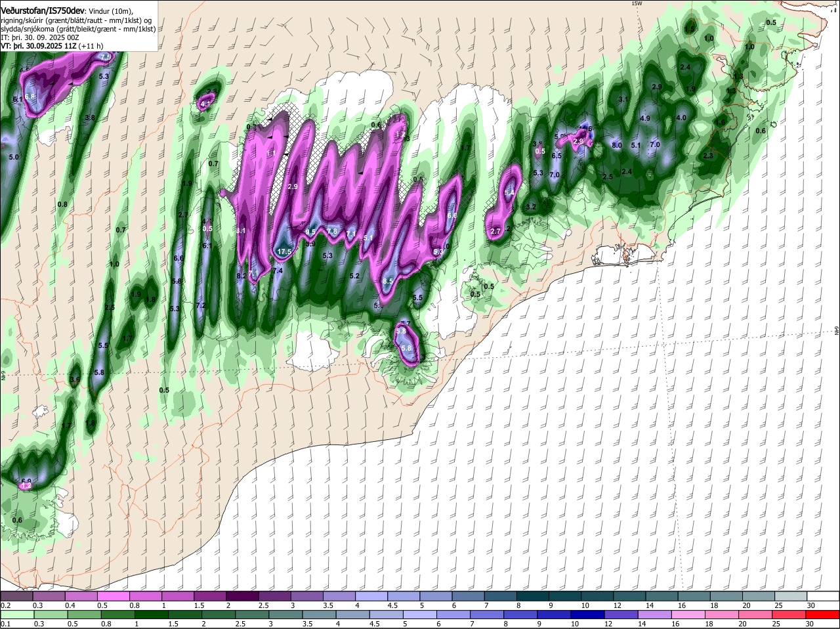Screen dimensions: 840x629
Task: Click the bright pink 0.5–0.8 swatch in top legend
Action: (115, 596)
